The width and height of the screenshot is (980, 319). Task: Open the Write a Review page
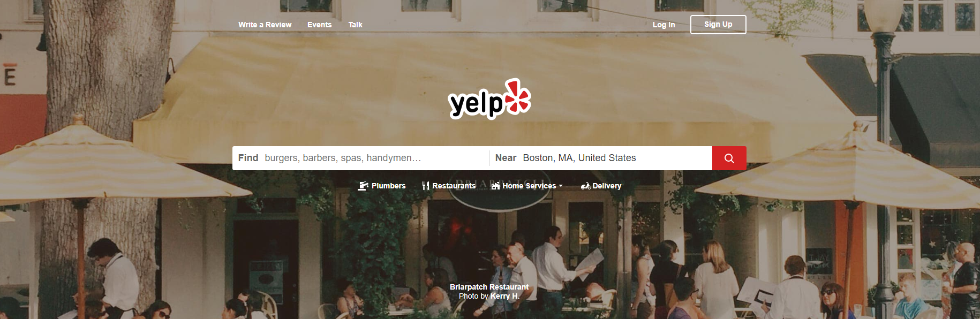pos(265,25)
